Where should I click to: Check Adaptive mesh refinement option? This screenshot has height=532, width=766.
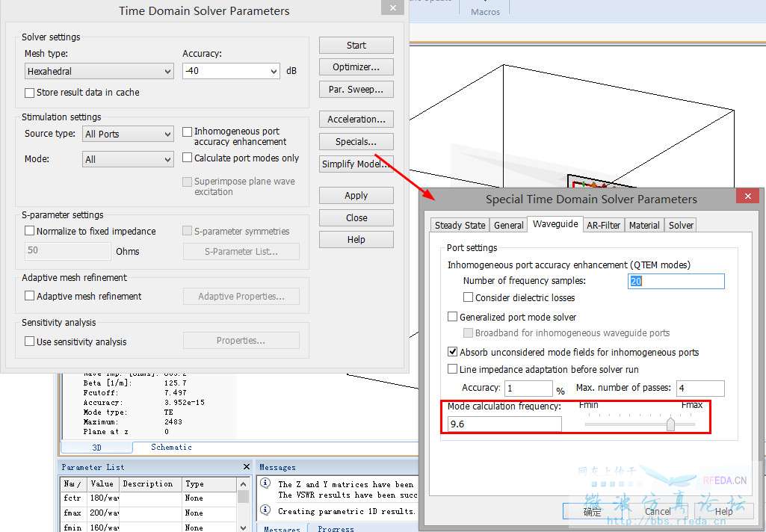[30, 296]
